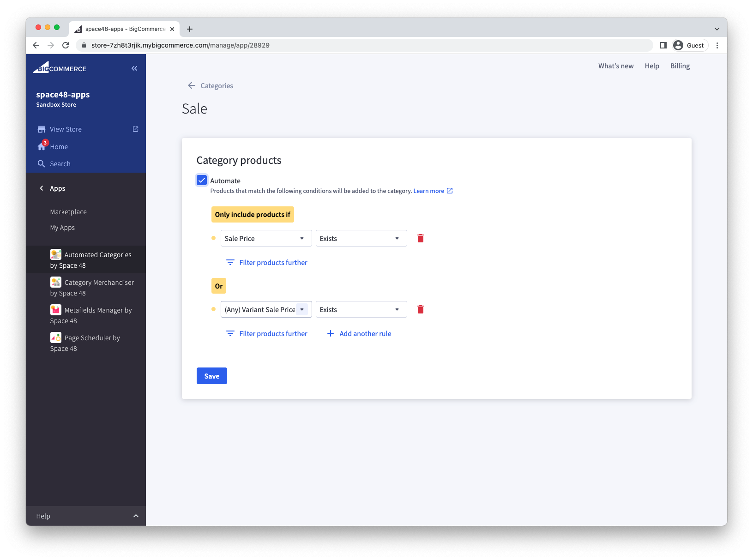Expand the Help section at sidebar bottom
The width and height of the screenshot is (753, 560).
tap(86, 516)
